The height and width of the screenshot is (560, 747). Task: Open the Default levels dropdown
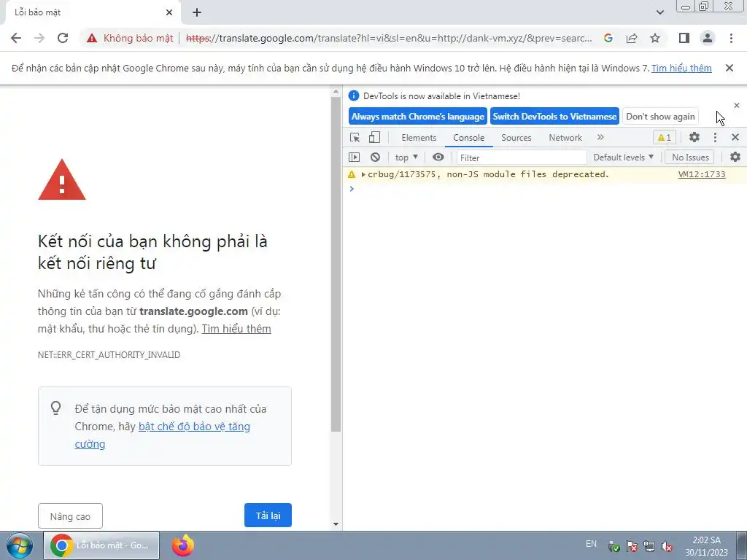pos(623,157)
